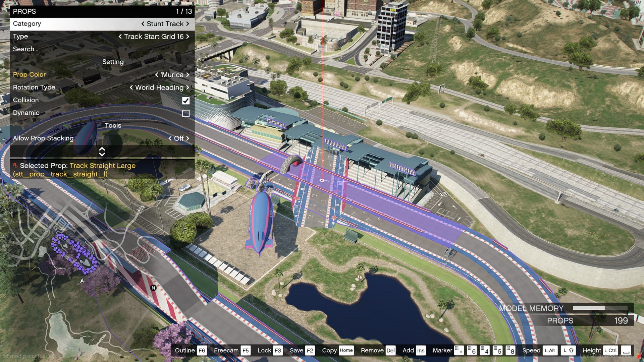The image size is (644, 362).
Task: Select the Allow Prop Stacking menu row
Action: click(102, 138)
